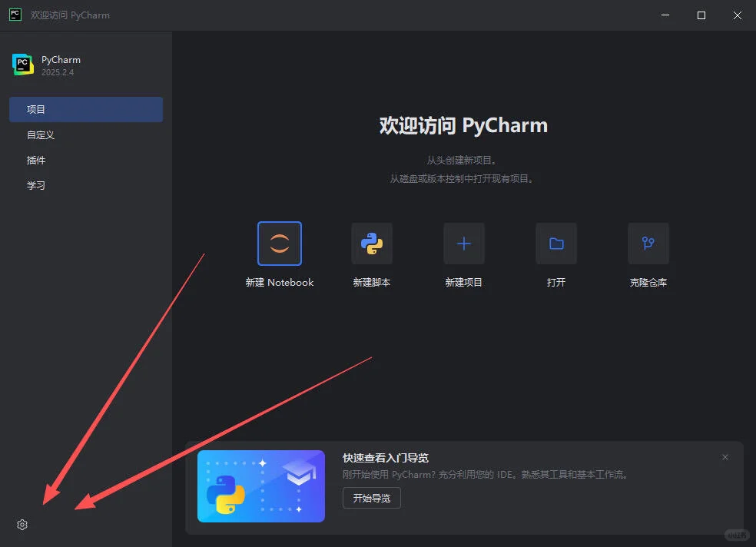The height and width of the screenshot is (547, 756).
Task: Open the settings gear in the bottom left
Action: [x=22, y=524]
